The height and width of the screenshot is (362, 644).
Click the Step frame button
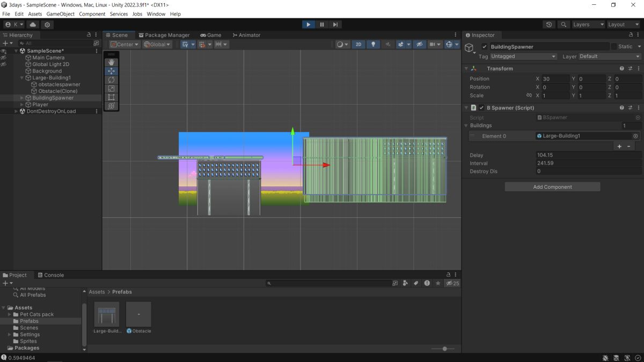[335, 25]
